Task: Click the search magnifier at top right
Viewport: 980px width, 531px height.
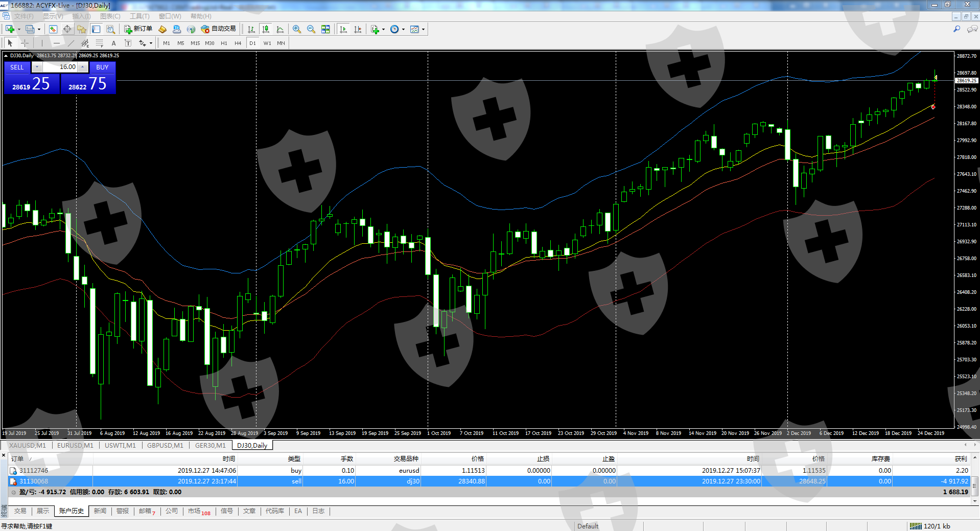Action: click(x=956, y=29)
